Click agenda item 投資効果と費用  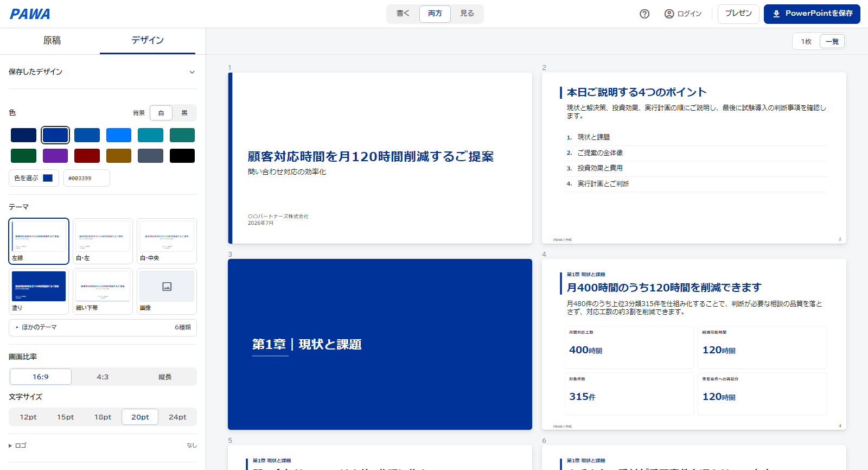tap(600, 168)
